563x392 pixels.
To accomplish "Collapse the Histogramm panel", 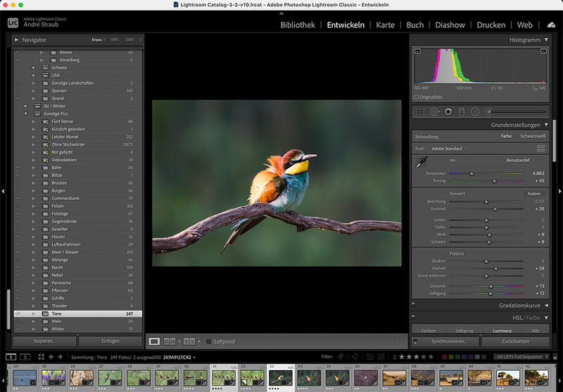I will (546, 40).
